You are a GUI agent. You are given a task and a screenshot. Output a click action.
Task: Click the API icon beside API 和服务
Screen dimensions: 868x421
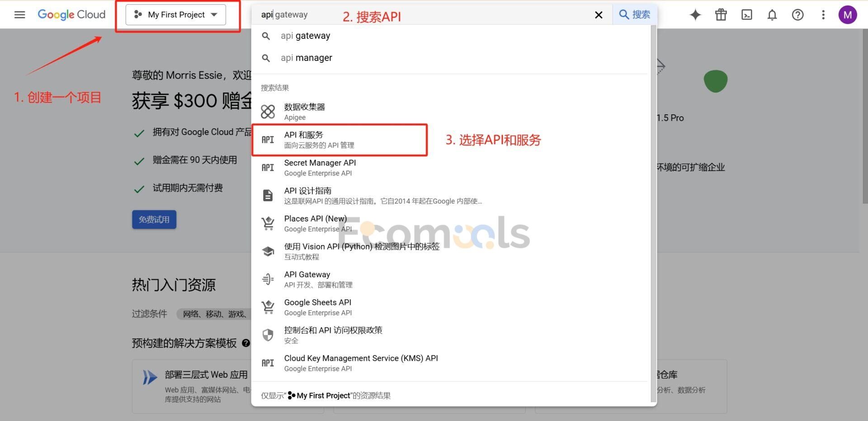pyautogui.click(x=268, y=140)
